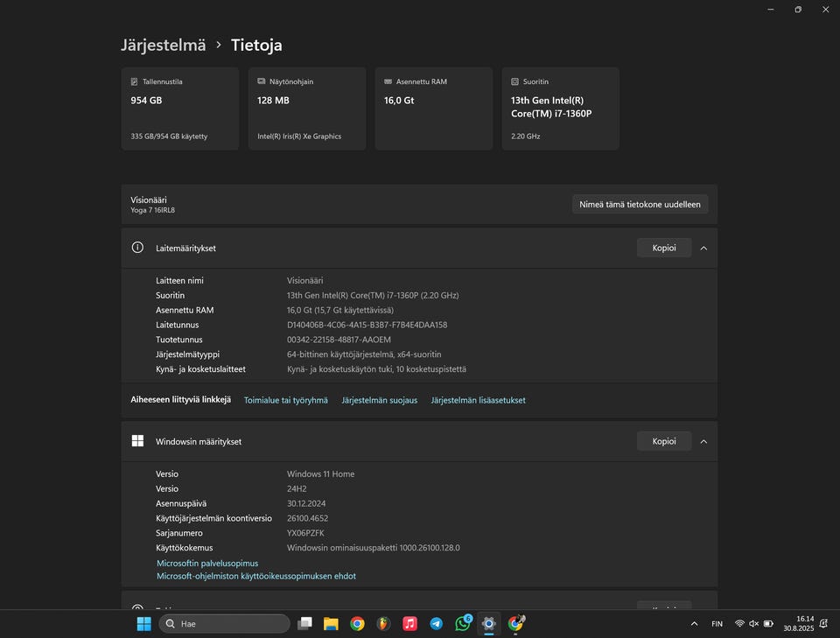Click the muted volume icon in system tray
840x638 pixels.
(x=754, y=624)
